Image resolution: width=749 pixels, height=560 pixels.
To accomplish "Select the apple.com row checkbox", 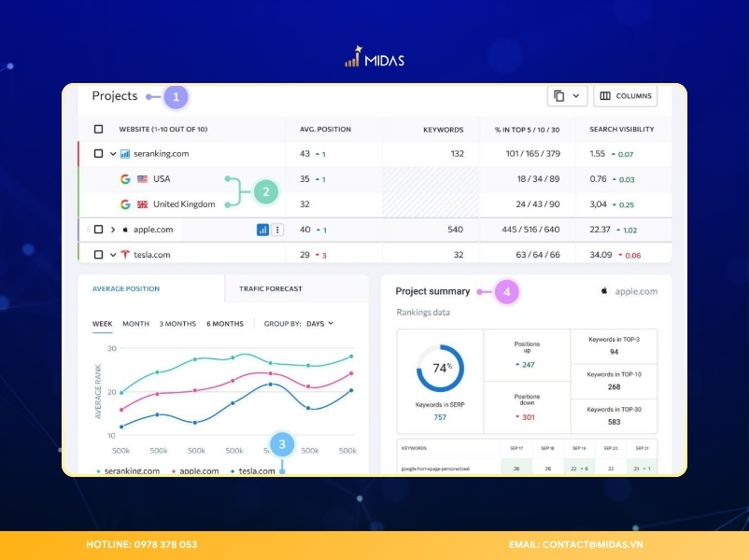I will [98, 230].
